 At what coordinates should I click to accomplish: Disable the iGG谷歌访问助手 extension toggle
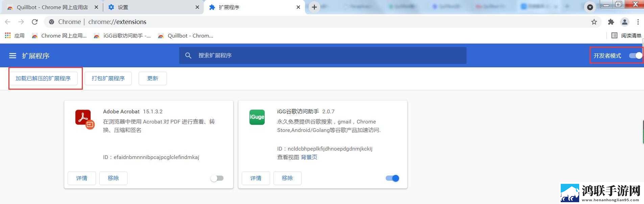click(x=392, y=178)
